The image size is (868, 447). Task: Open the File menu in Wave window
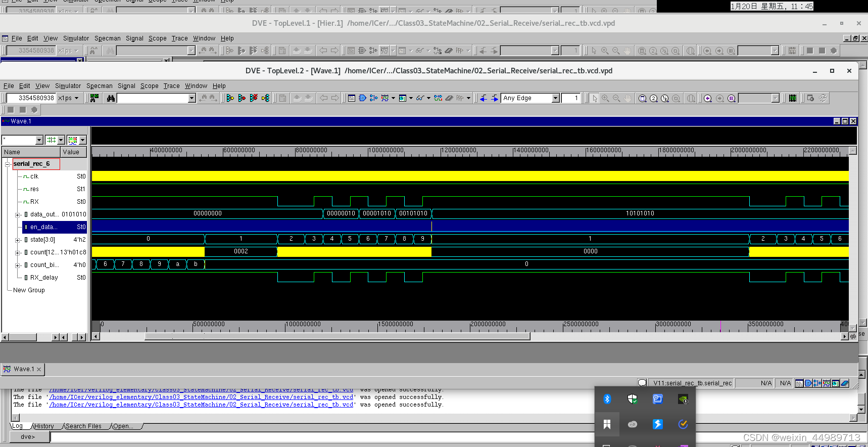tap(9, 86)
